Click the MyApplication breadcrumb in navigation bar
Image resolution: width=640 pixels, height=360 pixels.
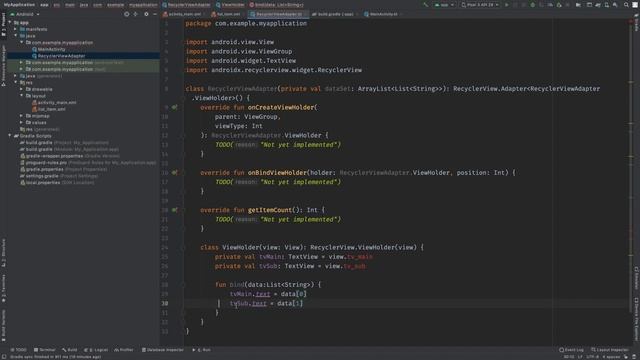[x=19, y=5]
